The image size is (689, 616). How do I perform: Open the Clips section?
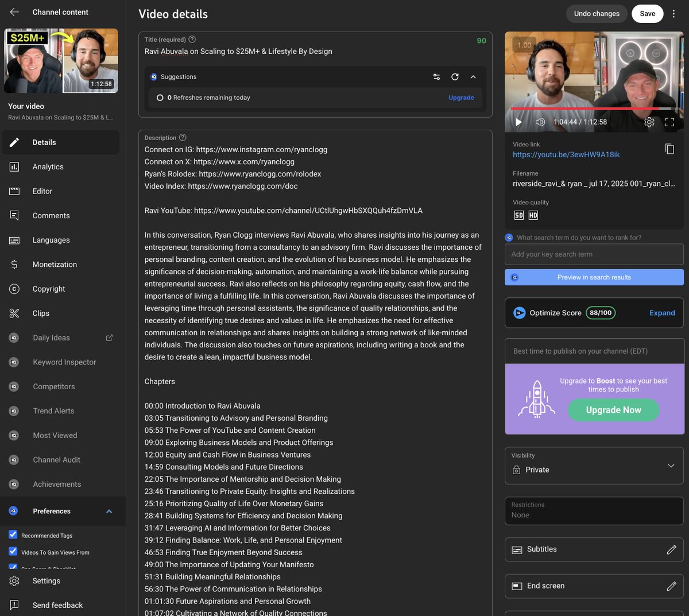tap(61, 313)
